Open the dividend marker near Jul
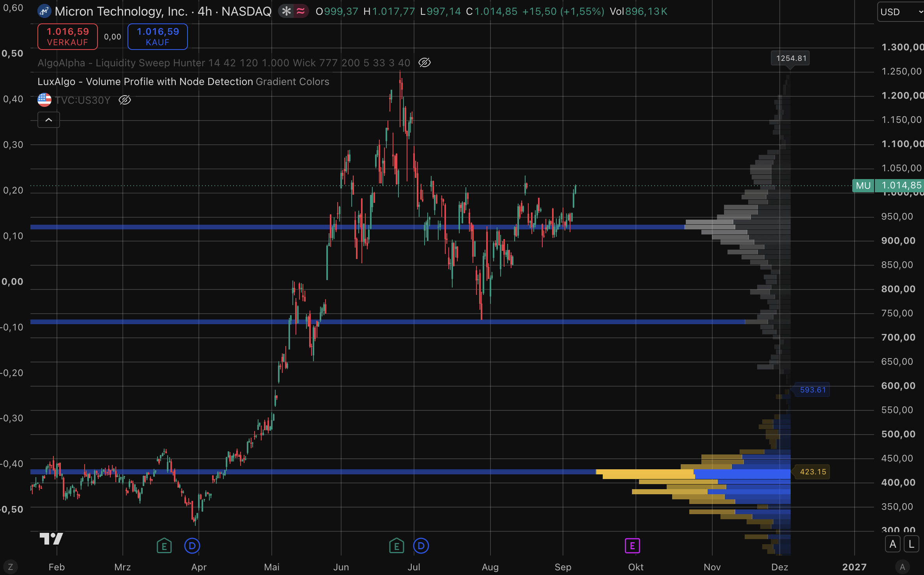The image size is (924, 575). click(421, 546)
